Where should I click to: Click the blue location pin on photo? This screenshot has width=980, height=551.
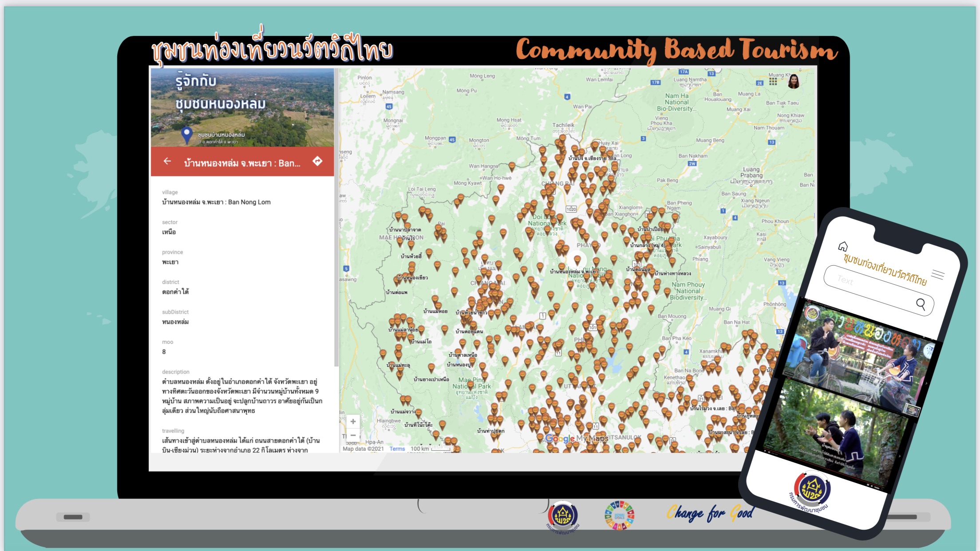click(187, 134)
